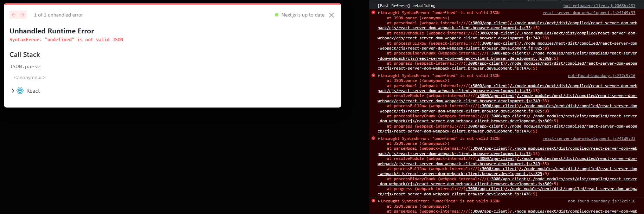This screenshot has width=644, height=214.
Task: Click the green Next.js status dot
Action: [x=277, y=15]
